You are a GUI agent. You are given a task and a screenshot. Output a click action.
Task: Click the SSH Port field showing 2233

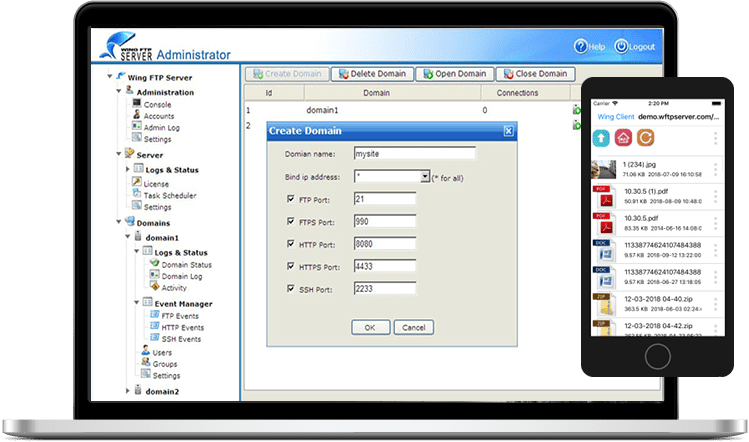click(385, 289)
